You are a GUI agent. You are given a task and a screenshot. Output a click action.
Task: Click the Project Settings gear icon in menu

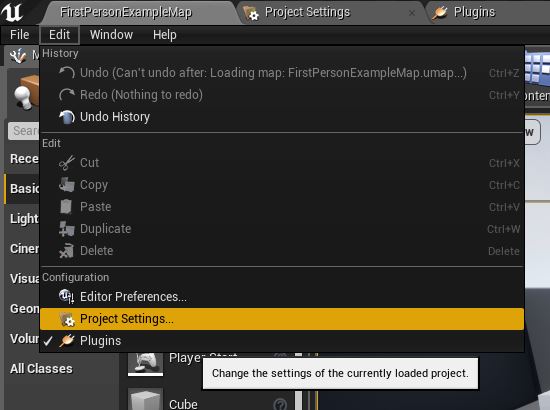[x=67, y=319]
